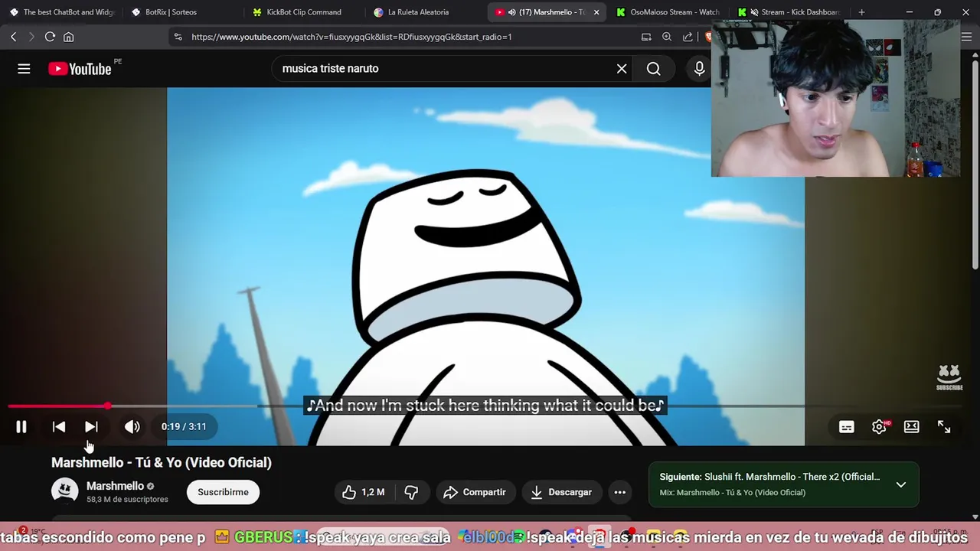This screenshot has width=980, height=551.
Task: Start voice search with the microphone
Action: click(x=699, y=69)
